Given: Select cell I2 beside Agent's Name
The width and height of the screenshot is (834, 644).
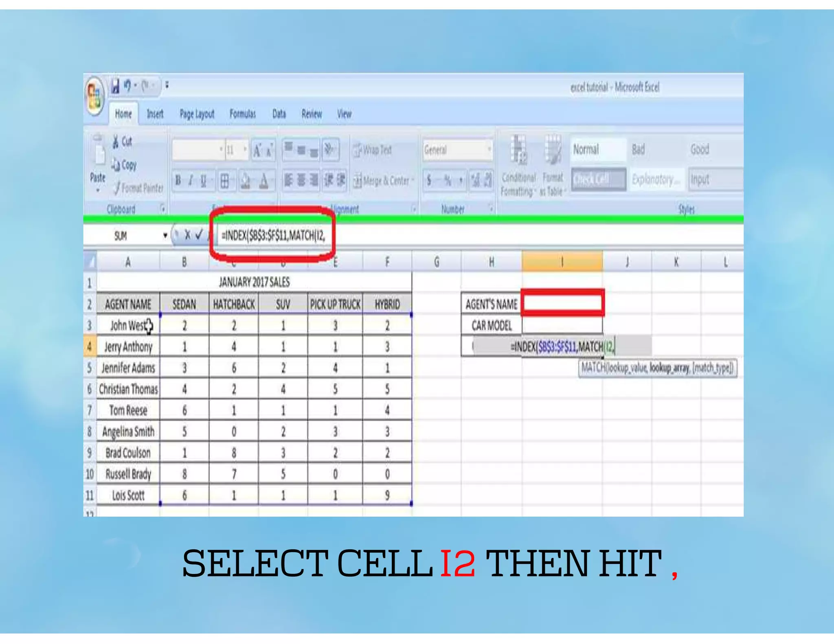Looking at the screenshot, I should tap(562, 304).
